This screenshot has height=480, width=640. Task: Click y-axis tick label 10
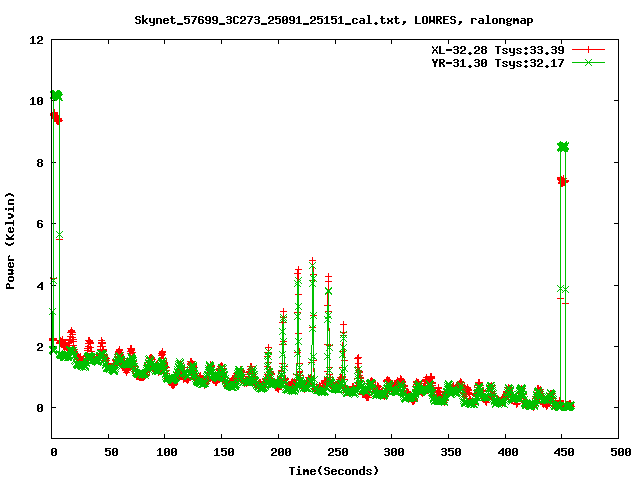(x=36, y=101)
